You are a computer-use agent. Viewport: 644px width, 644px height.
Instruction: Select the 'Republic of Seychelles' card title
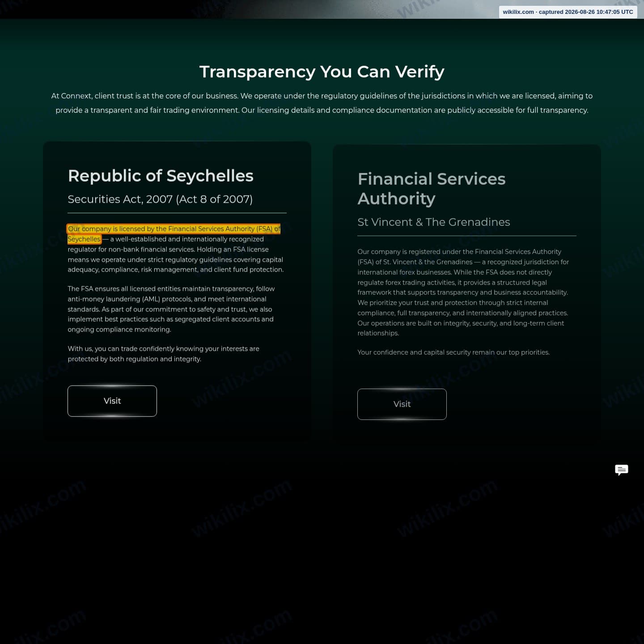[x=161, y=176]
